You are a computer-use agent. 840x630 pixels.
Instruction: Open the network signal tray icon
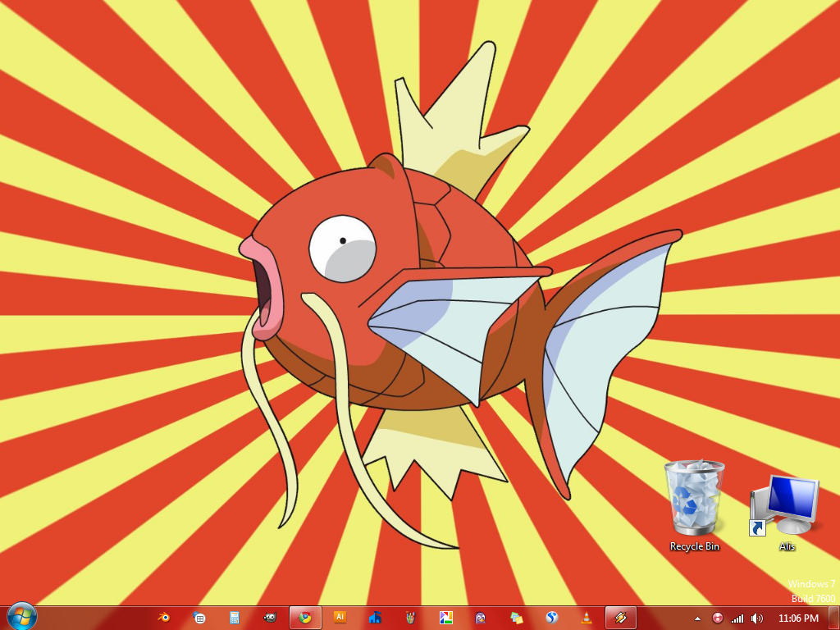click(737, 619)
